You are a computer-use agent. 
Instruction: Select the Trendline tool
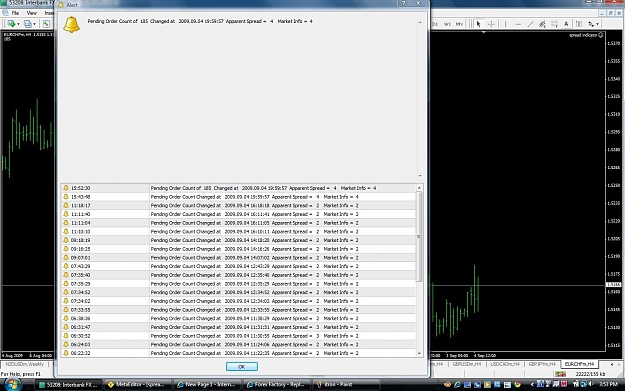click(530, 24)
